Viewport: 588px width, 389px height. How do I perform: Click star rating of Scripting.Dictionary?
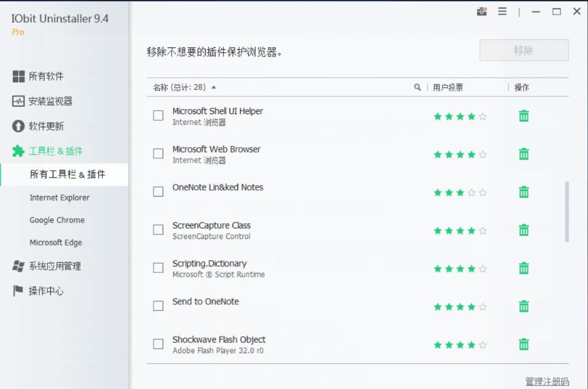[460, 269]
